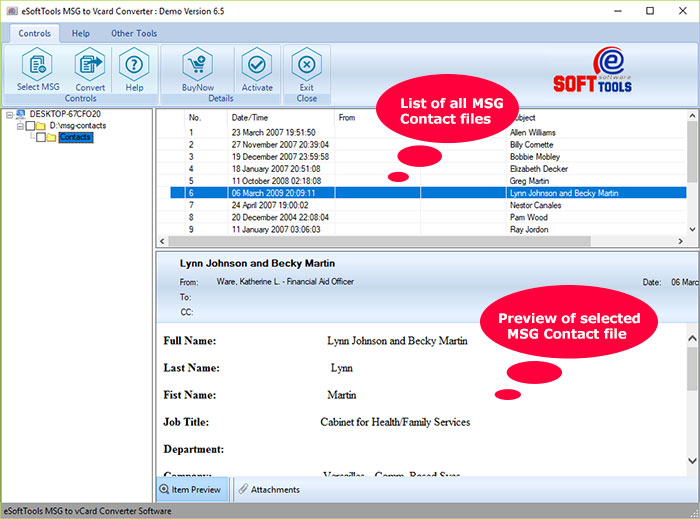
Task: Click the BuyNow cart icon
Action: [x=197, y=65]
